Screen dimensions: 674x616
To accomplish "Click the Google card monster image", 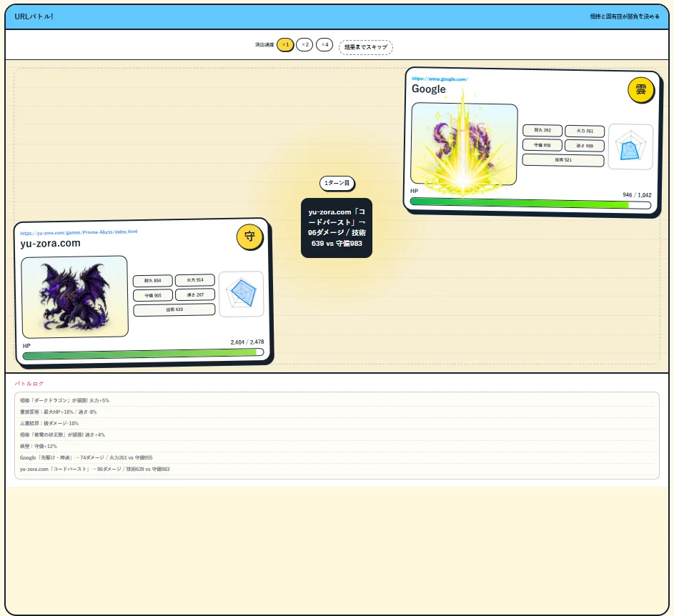I will [465, 144].
